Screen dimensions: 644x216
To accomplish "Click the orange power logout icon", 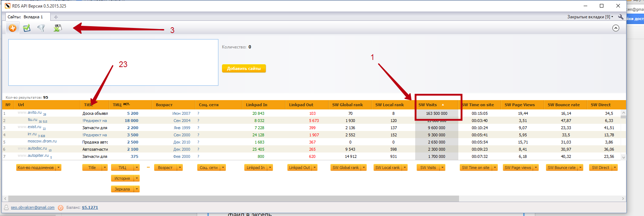I will coord(61,207).
